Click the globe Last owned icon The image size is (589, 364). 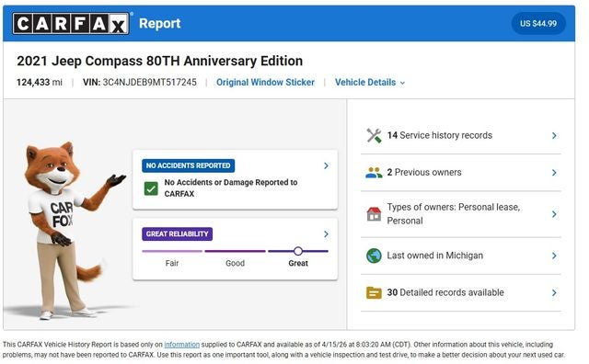coord(374,256)
